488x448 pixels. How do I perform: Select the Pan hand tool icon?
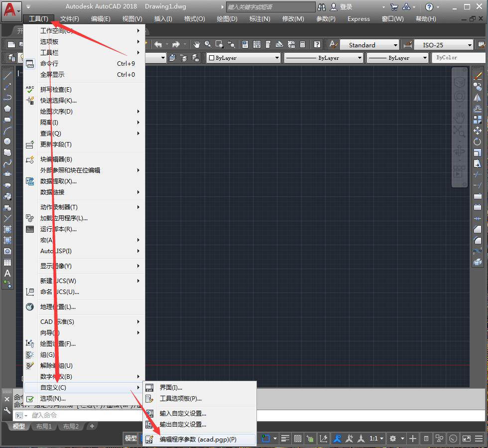tap(196, 44)
